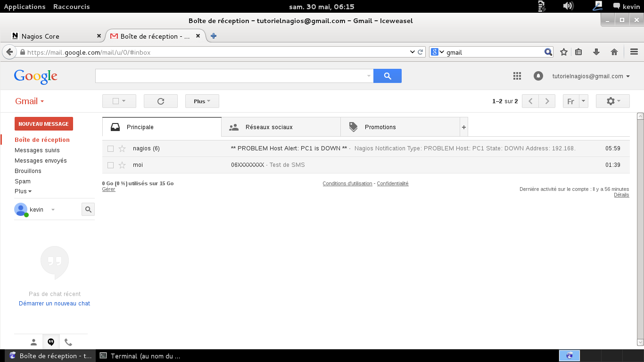The height and width of the screenshot is (362, 644).
Task: Tick the checkbox for nagios message
Action: (110, 148)
